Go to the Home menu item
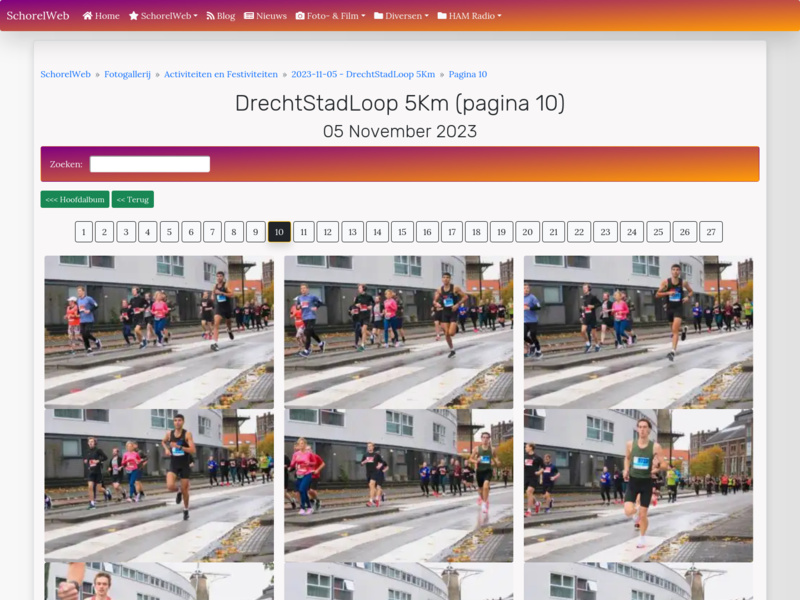The width and height of the screenshot is (800, 600). [101, 16]
